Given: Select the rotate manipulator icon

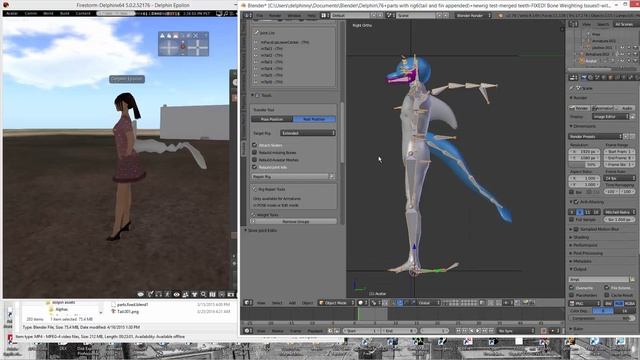Looking at the screenshot, I should coord(407,303).
